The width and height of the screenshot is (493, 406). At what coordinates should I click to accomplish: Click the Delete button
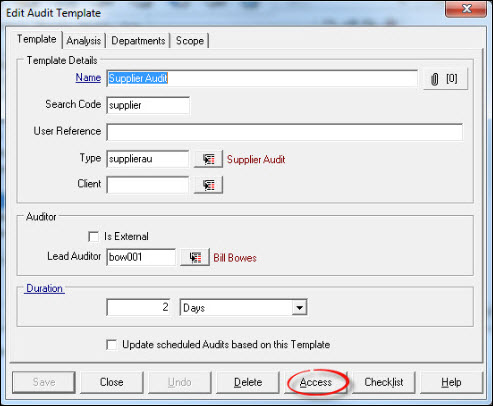point(248,382)
